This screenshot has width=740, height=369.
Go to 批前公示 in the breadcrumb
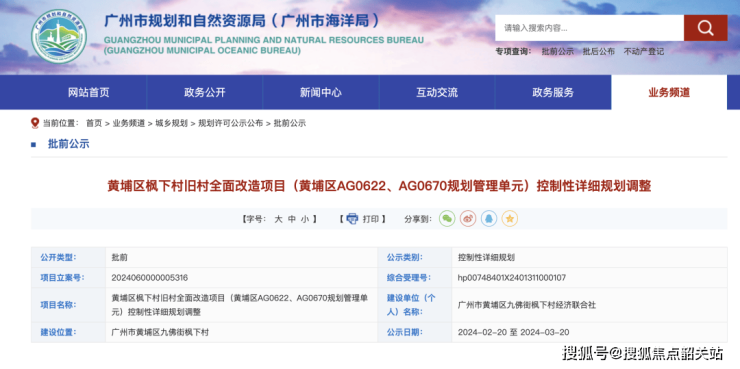290,124
